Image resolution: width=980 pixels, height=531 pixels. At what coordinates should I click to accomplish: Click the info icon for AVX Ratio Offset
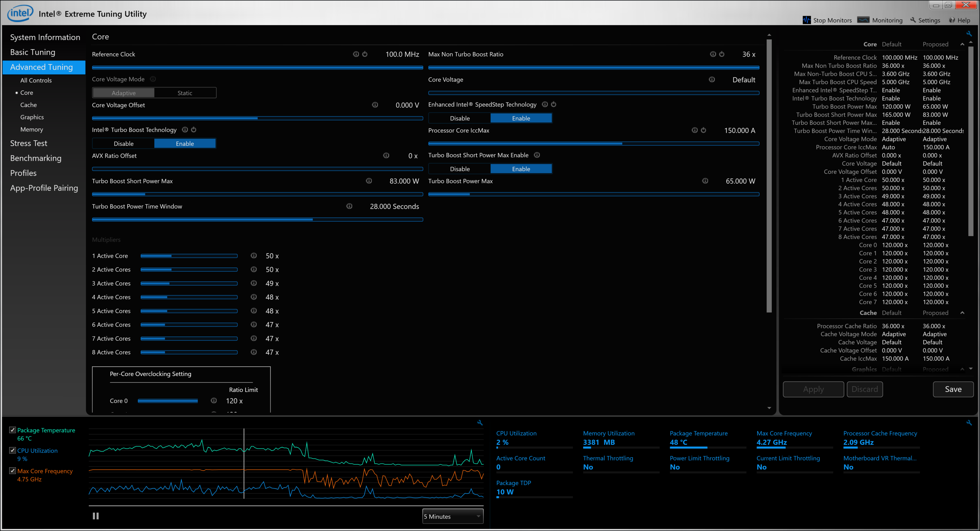[386, 155]
